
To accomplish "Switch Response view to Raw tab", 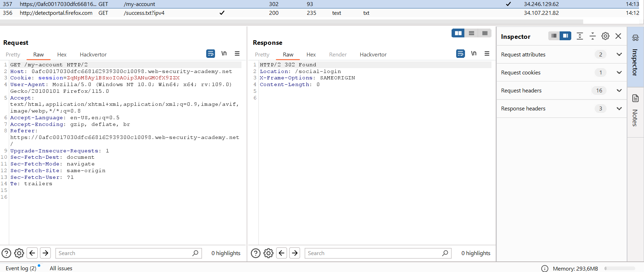I will 288,54.
